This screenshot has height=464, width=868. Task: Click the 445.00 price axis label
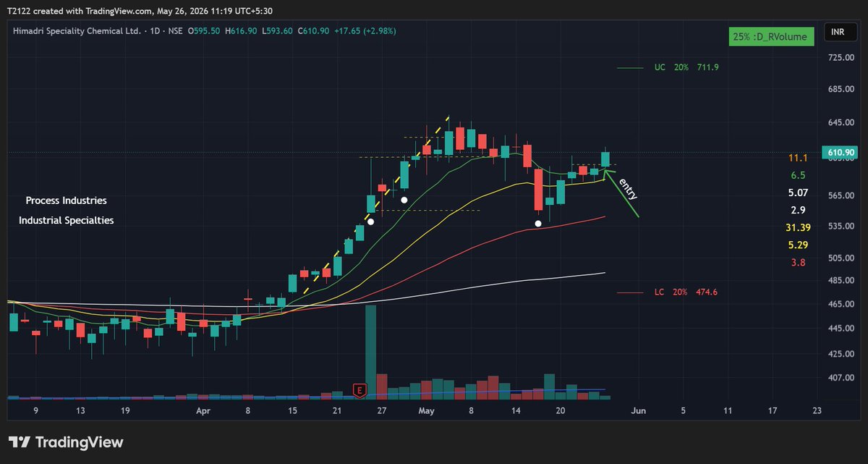pos(841,328)
